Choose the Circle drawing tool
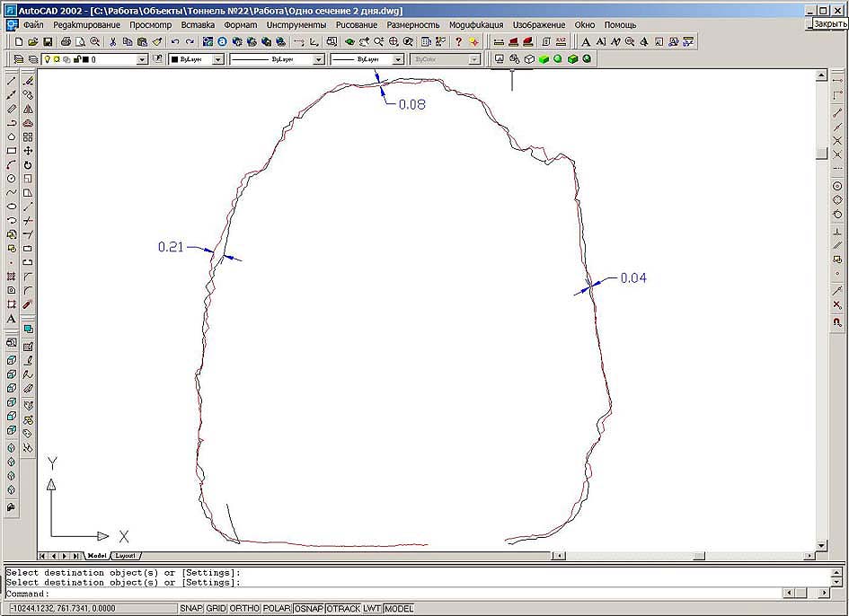Viewport: 849px width, 616px height. click(12, 179)
